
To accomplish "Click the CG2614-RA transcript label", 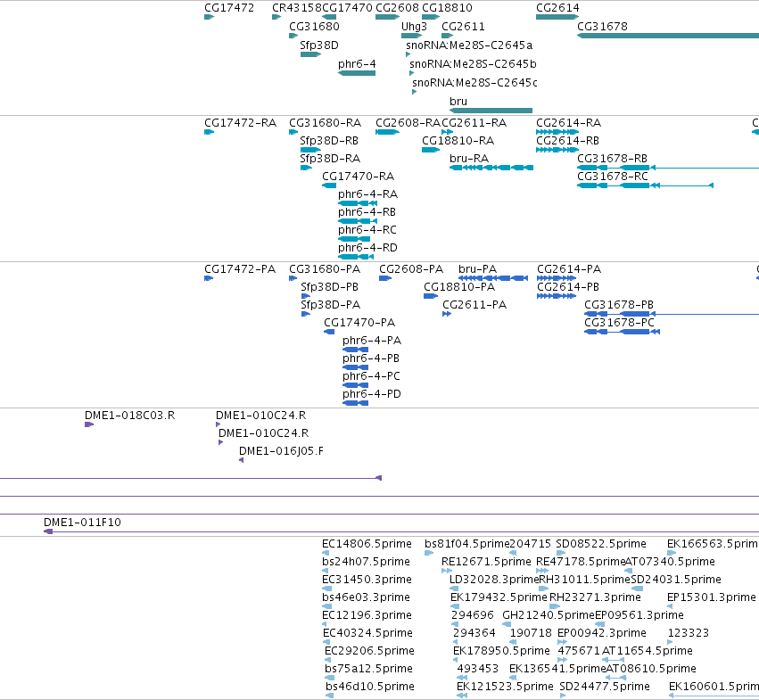I will (568, 123).
